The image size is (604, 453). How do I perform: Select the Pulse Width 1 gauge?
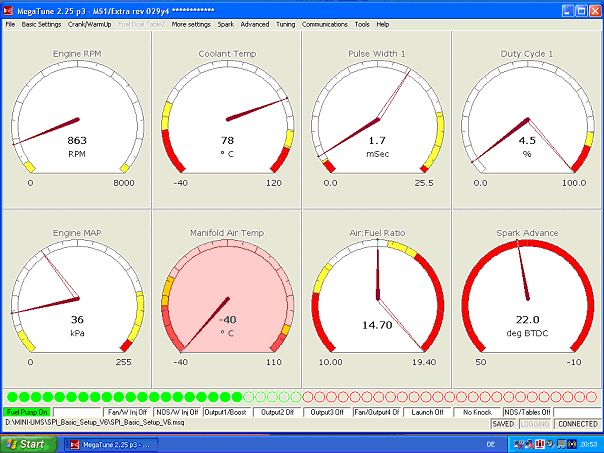376,118
